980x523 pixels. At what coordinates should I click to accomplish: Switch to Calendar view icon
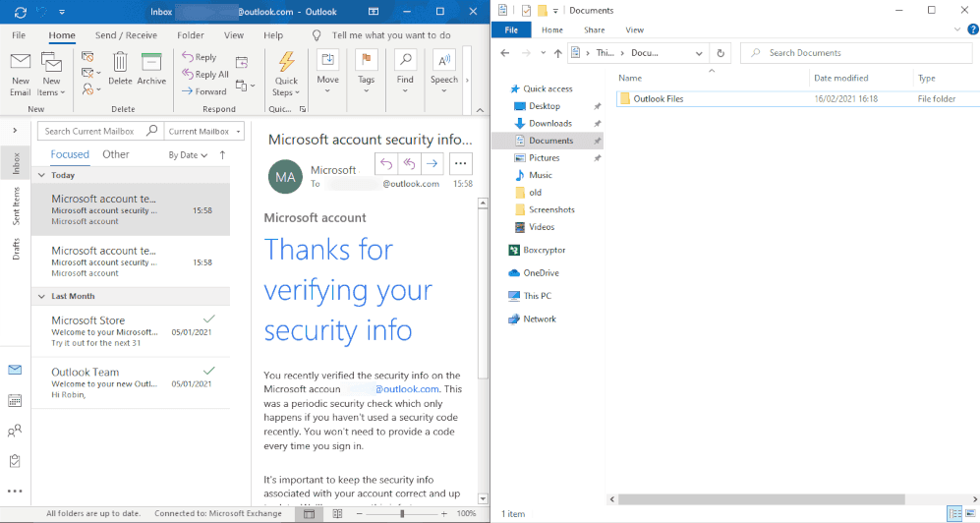point(15,400)
